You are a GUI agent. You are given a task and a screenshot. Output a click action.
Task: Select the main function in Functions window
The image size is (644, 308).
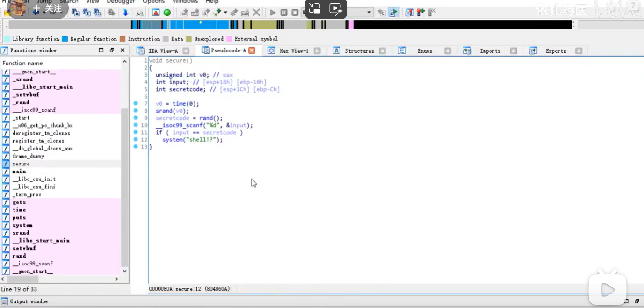[x=19, y=172]
